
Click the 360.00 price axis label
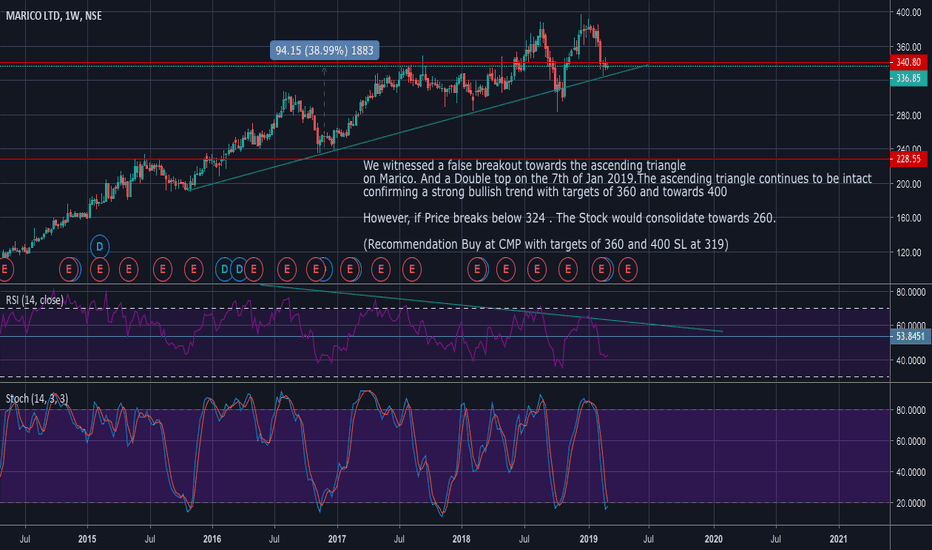tap(909, 47)
